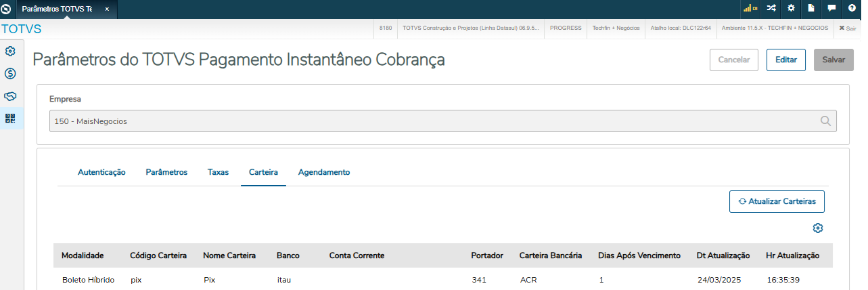This screenshot has width=868, height=290.
Task: Open the gear settings icon in left sidebar
Action: coord(10,51)
